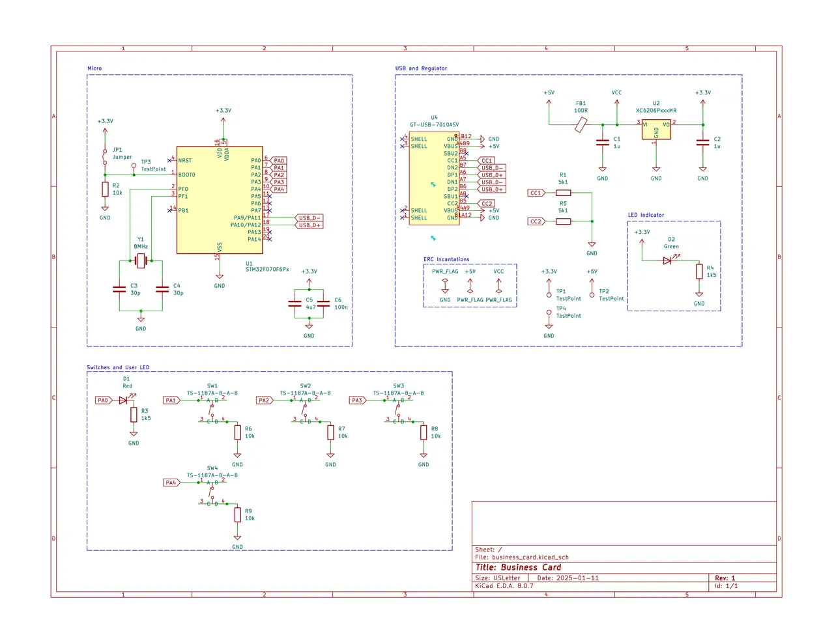Click the "Id: 1/1" field
834x644 pixels.
[x=726, y=586]
